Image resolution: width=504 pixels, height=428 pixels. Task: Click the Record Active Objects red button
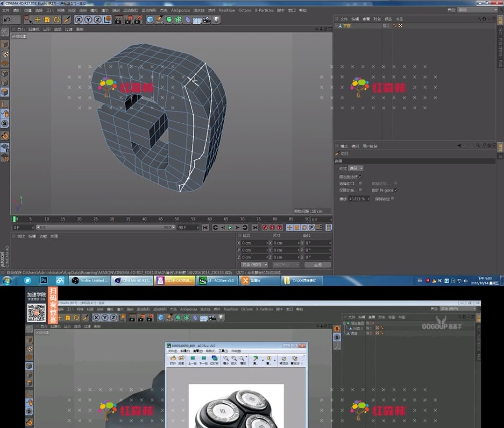point(265,228)
